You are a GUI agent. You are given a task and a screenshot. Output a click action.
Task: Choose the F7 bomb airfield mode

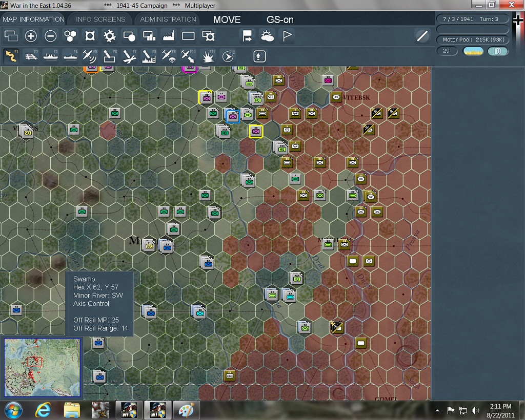[129, 56]
